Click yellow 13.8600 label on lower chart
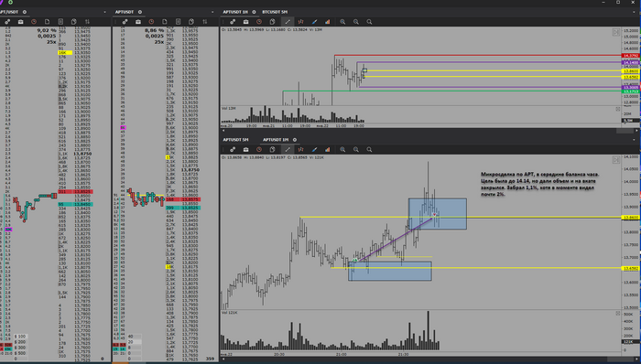The image size is (641, 364). [x=630, y=218]
